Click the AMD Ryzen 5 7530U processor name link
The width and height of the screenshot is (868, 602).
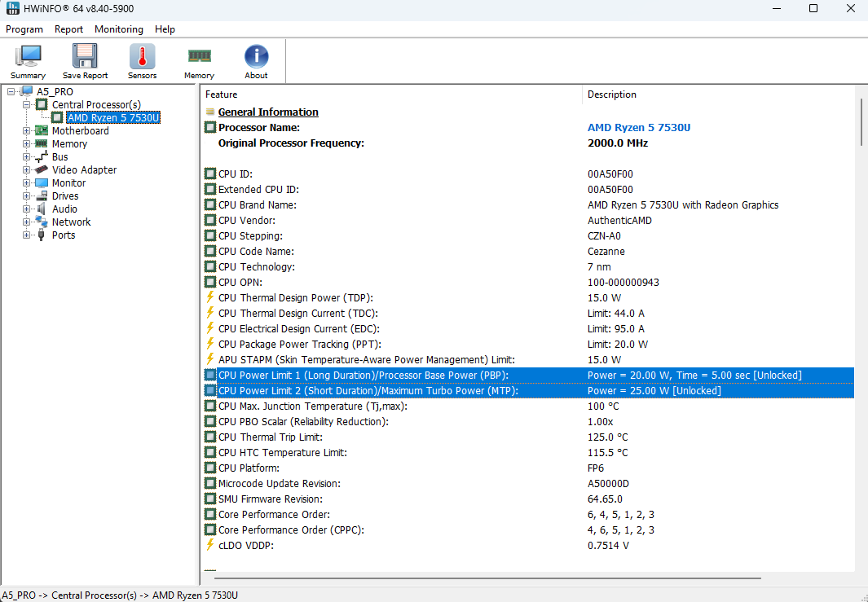(639, 128)
